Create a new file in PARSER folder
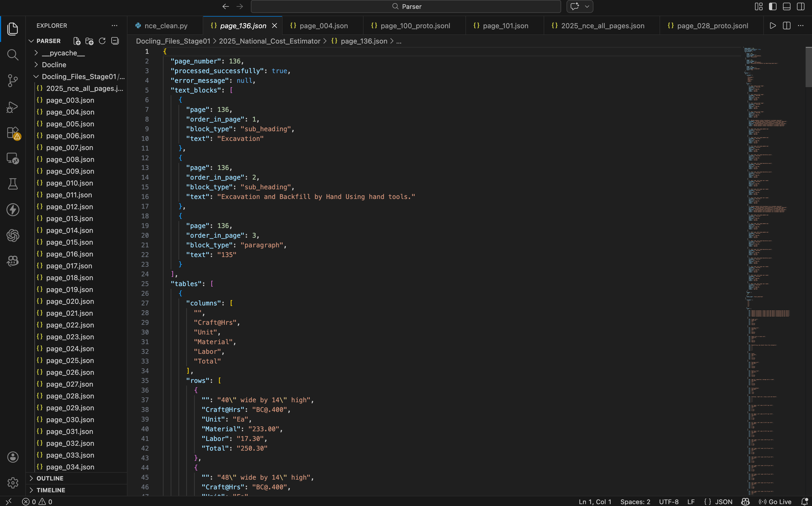 (77, 41)
